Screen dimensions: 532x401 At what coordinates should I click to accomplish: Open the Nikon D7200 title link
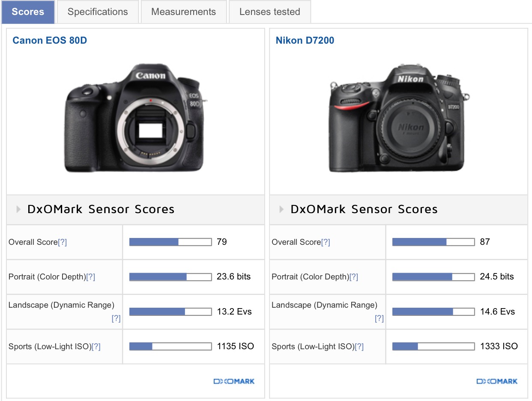click(305, 41)
